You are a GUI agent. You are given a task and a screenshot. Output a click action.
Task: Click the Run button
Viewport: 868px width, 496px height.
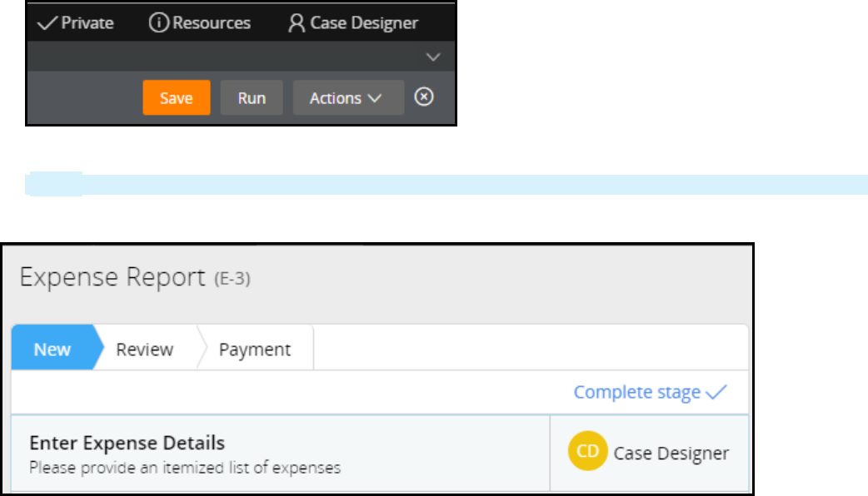point(252,98)
